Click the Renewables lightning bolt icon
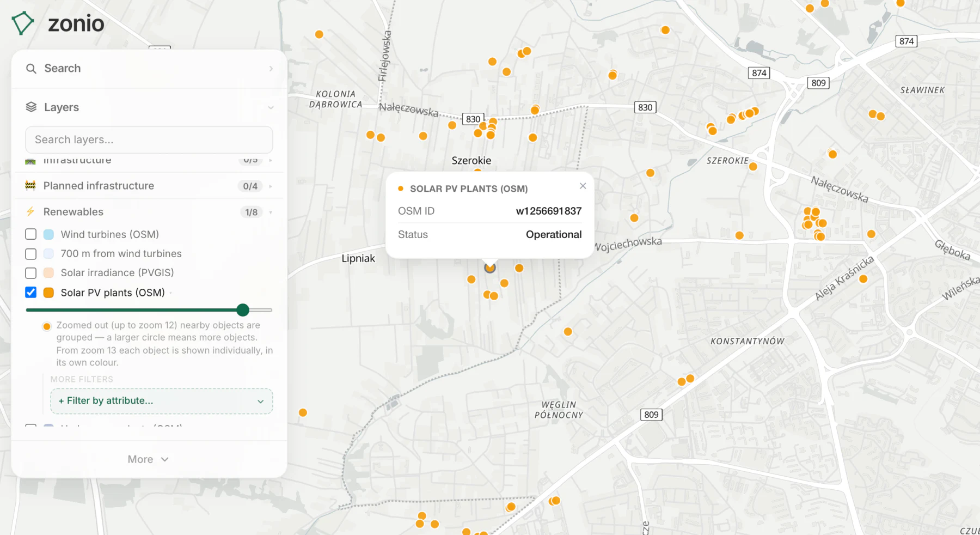 (x=30, y=212)
